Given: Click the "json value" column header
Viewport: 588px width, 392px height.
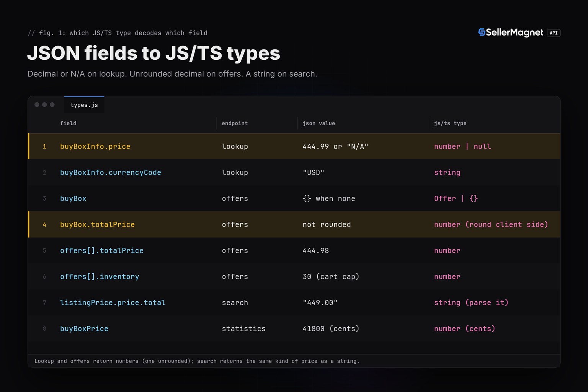Looking at the screenshot, I should point(318,123).
